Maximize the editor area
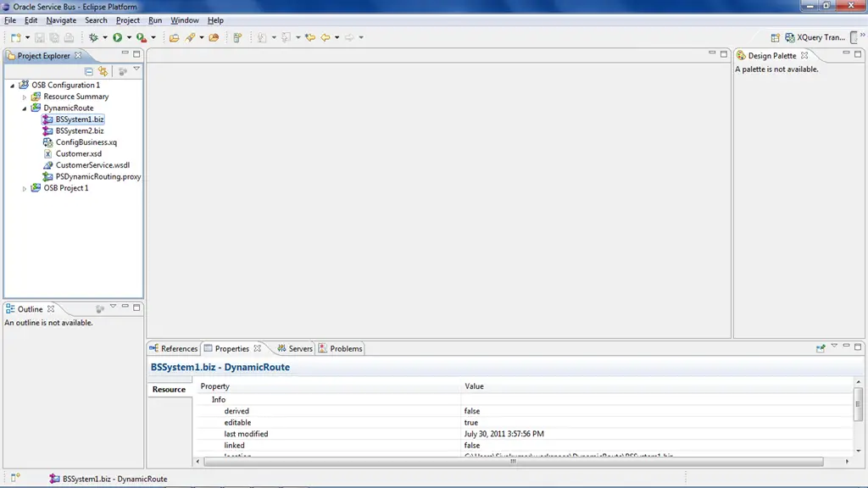Image resolution: width=868 pixels, height=488 pixels. point(724,53)
